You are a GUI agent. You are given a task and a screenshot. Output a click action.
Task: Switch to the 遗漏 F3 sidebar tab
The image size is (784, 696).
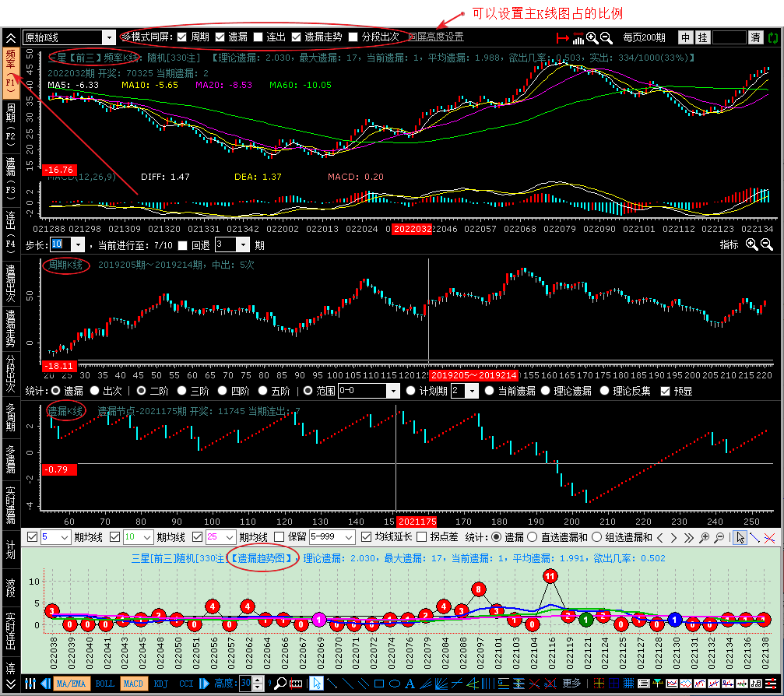pos(10,180)
